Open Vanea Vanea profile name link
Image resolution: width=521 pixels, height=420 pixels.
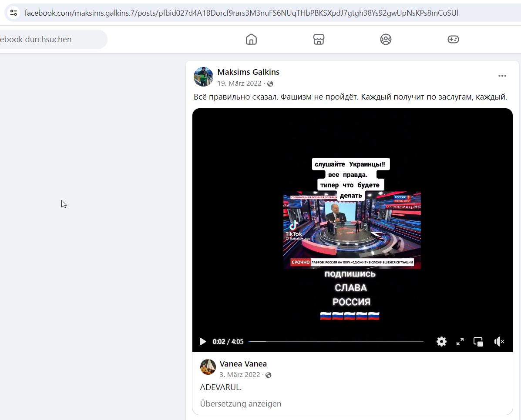243,364
